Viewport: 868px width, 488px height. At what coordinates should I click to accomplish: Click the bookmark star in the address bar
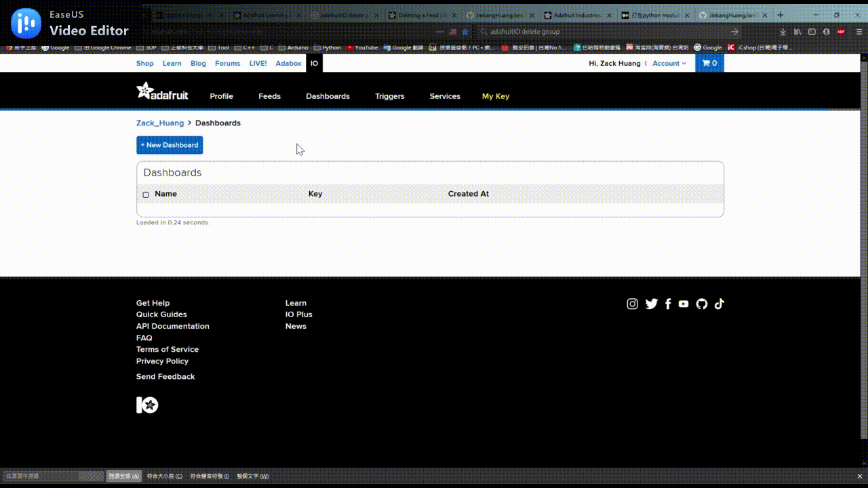point(465,32)
